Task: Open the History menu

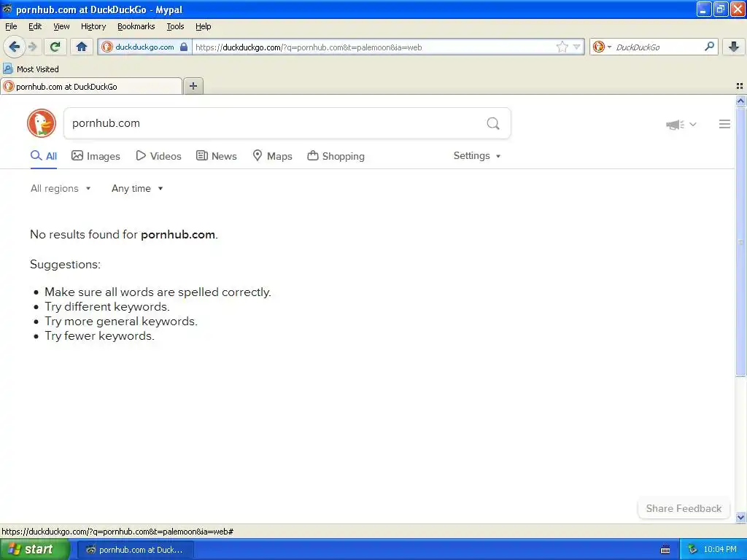Action: [x=93, y=26]
